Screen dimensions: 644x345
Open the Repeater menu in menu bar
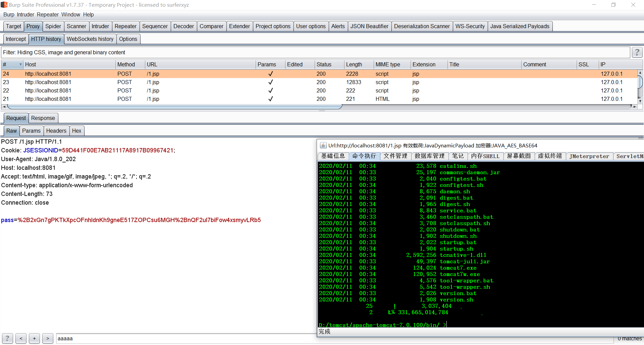pos(48,14)
